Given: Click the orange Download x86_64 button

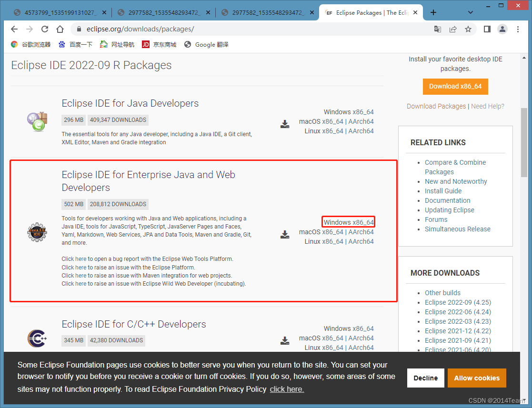Looking at the screenshot, I should (x=455, y=86).
